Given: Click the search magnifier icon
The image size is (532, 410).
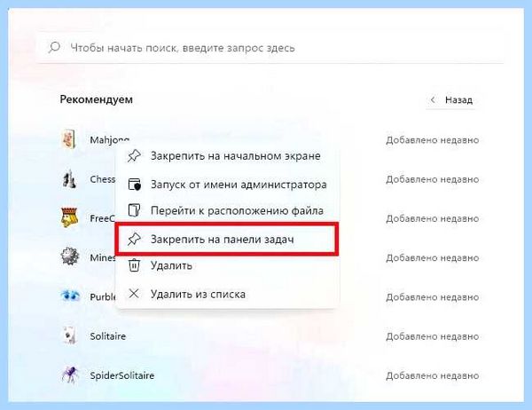Looking at the screenshot, I should (54, 47).
